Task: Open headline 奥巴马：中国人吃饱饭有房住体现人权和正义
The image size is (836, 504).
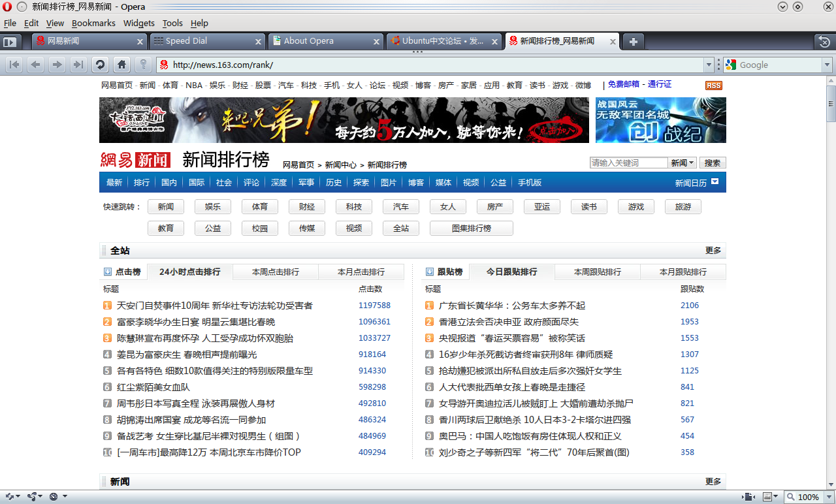Action: 530,436
